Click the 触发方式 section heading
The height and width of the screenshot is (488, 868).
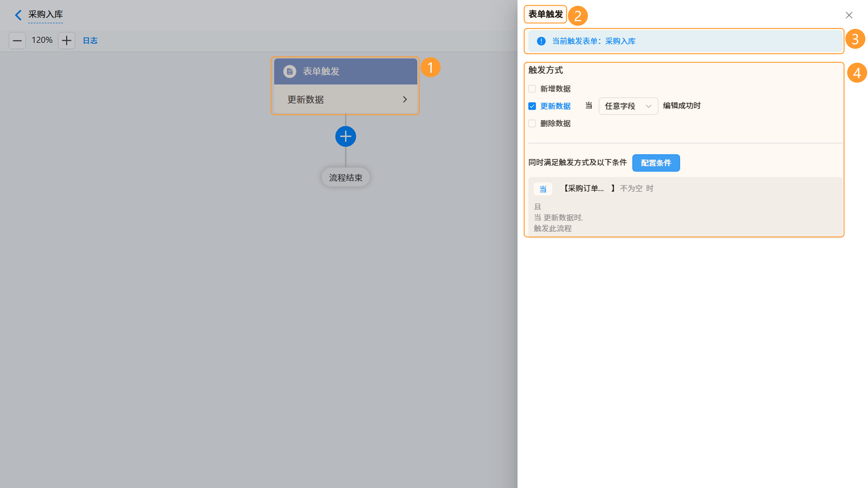[546, 70]
